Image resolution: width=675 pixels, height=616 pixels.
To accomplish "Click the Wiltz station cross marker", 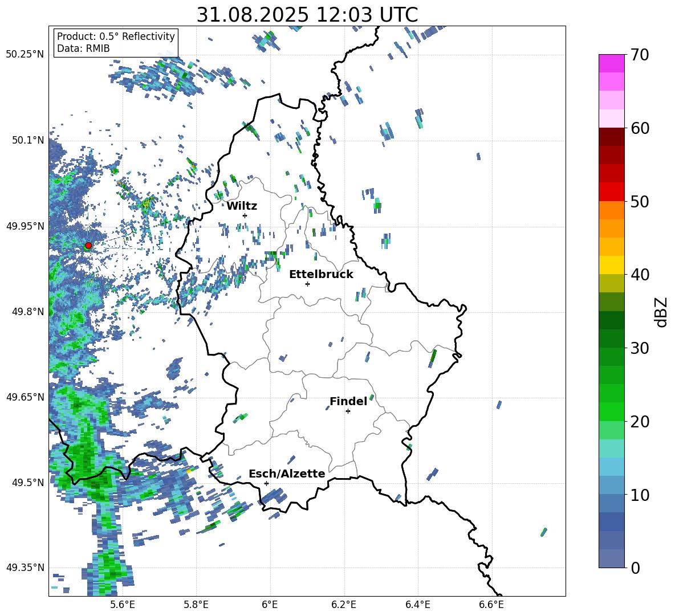I will (245, 215).
